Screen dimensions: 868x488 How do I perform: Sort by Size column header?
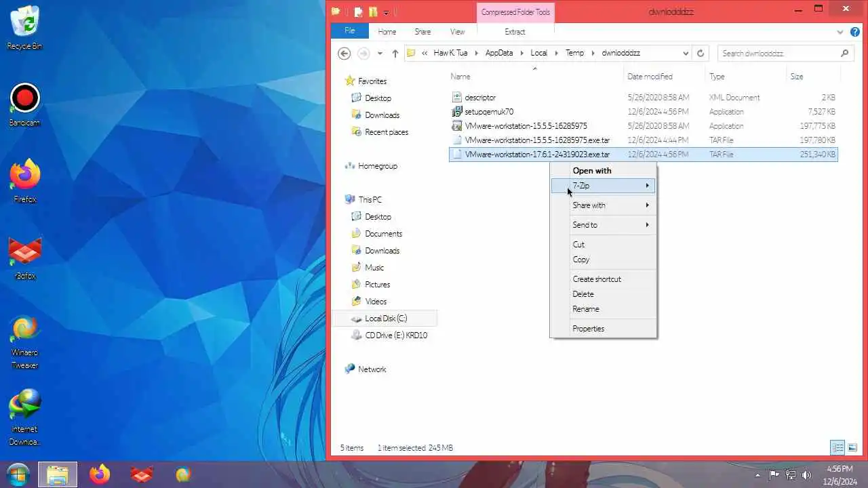812,77
